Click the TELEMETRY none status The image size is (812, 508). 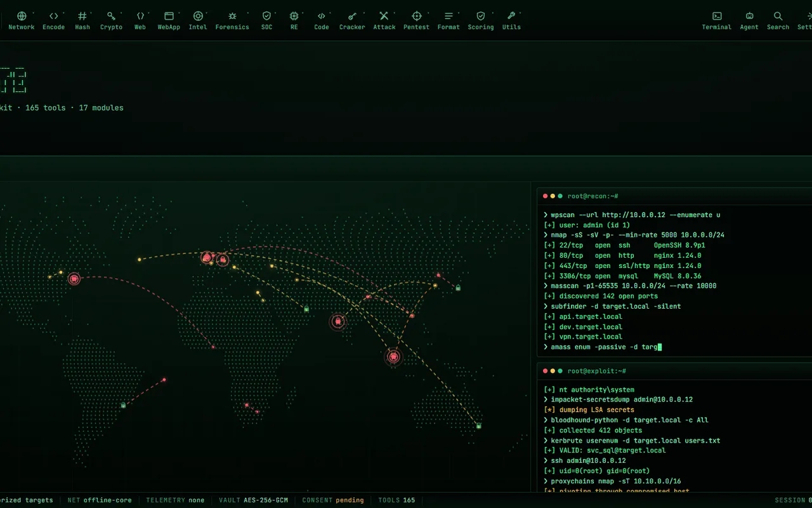pyautogui.click(x=175, y=500)
